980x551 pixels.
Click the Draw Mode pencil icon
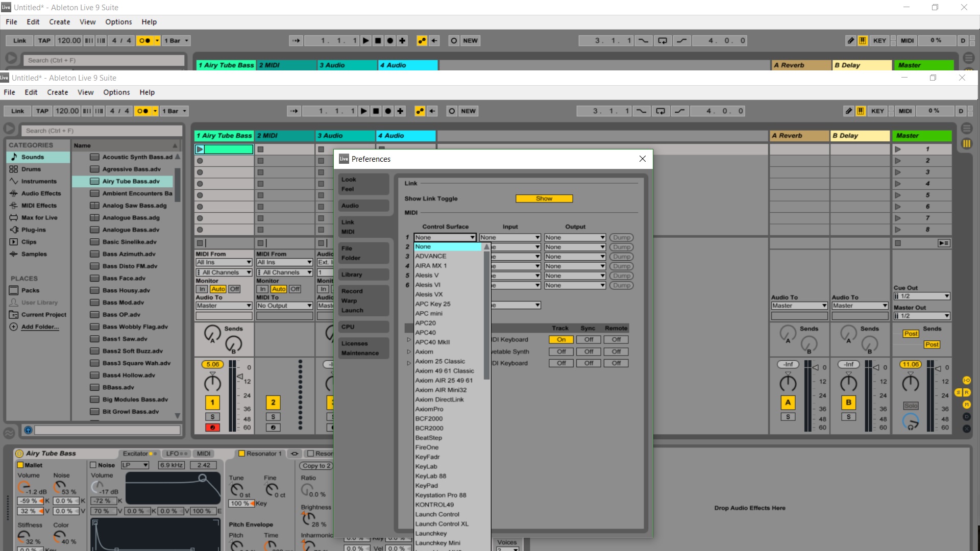pyautogui.click(x=848, y=111)
